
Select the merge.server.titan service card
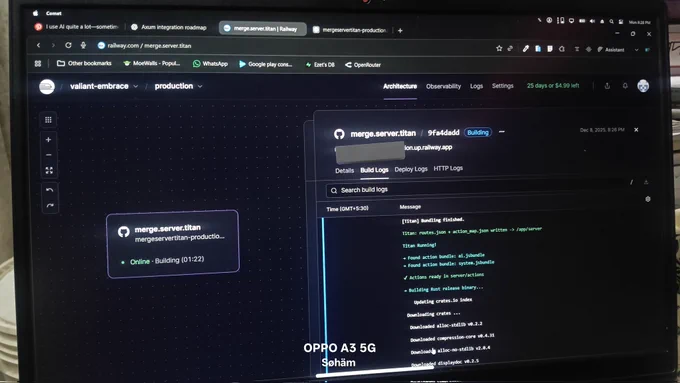tap(173, 244)
